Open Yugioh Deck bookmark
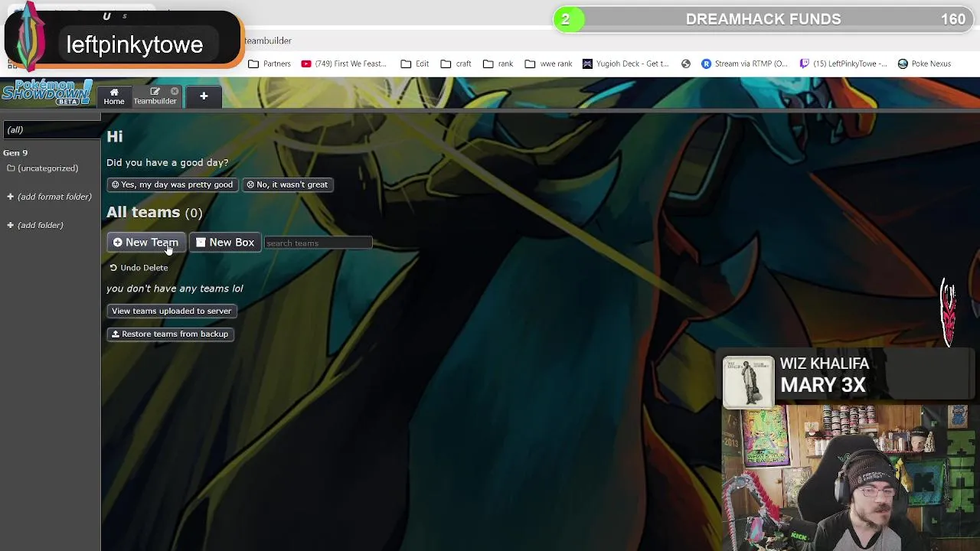Screen dimensions: 980x551 coord(626,64)
